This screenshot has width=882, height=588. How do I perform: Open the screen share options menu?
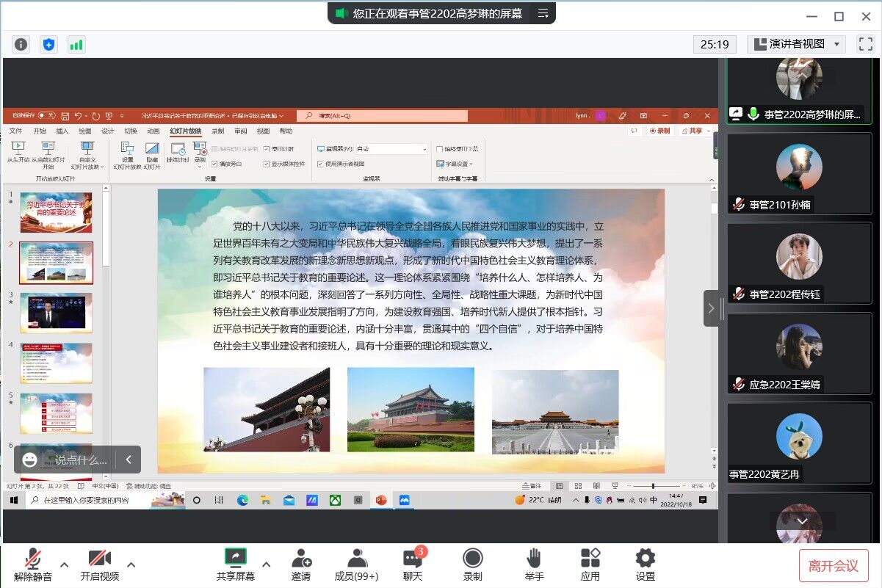tap(543, 13)
